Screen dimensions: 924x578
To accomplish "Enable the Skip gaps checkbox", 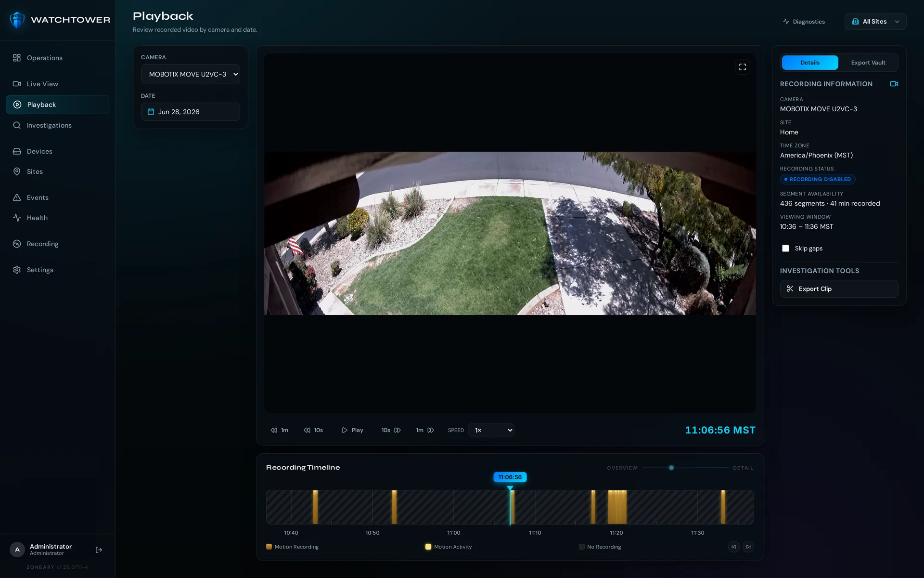I will click(x=785, y=249).
